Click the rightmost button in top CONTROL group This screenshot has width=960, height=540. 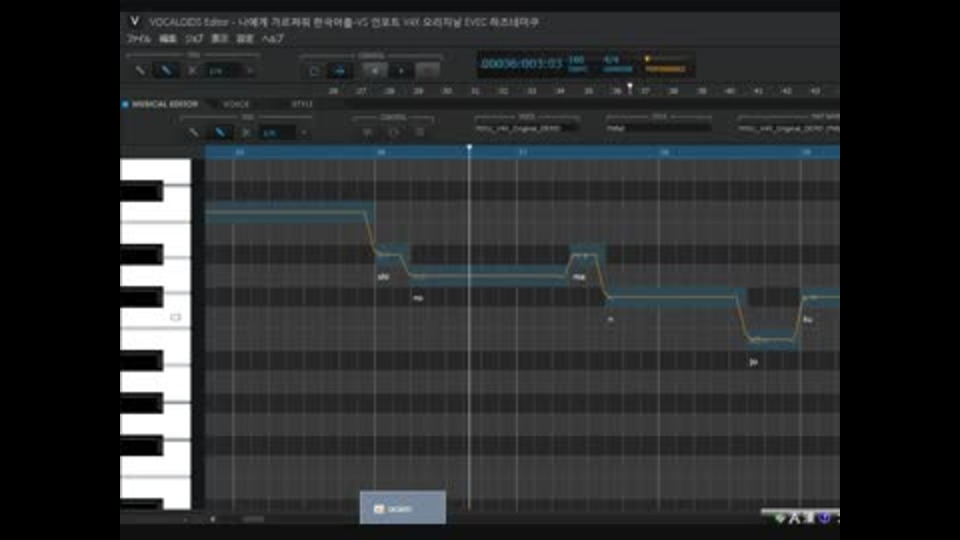(427, 71)
